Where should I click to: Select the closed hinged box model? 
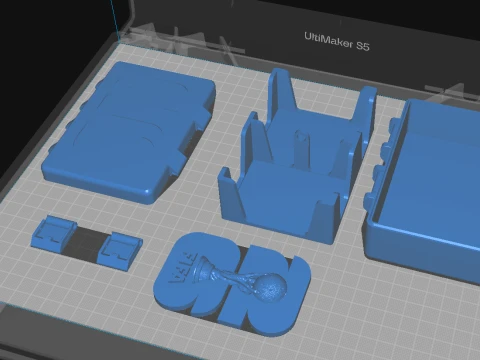127,133
